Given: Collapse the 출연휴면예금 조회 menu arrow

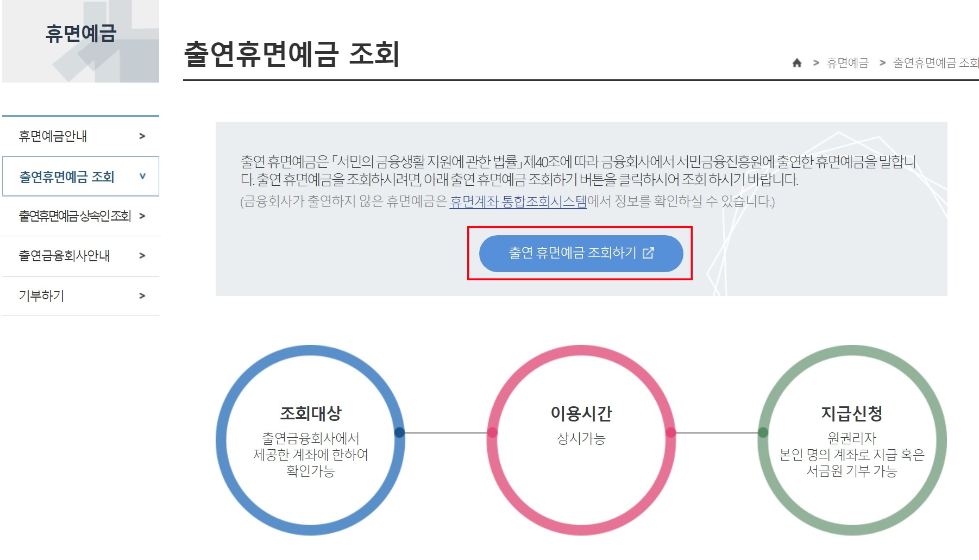Looking at the screenshot, I should (143, 176).
